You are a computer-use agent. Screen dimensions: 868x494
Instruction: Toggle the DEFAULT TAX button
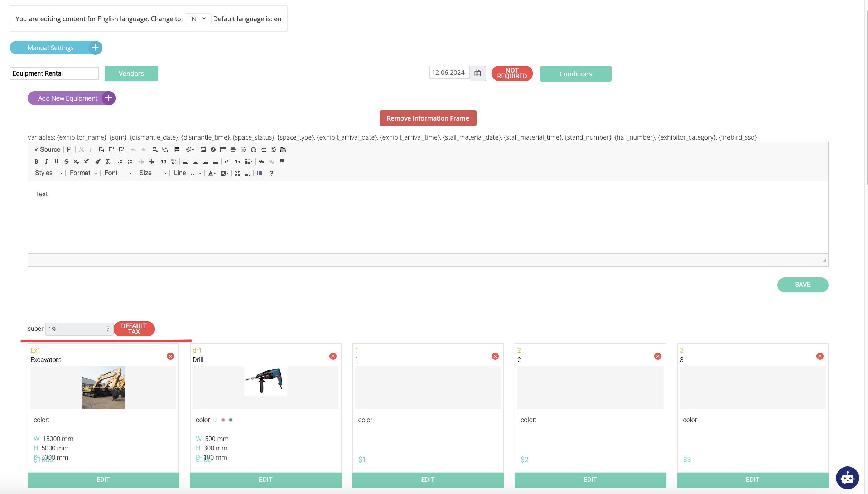[134, 329]
